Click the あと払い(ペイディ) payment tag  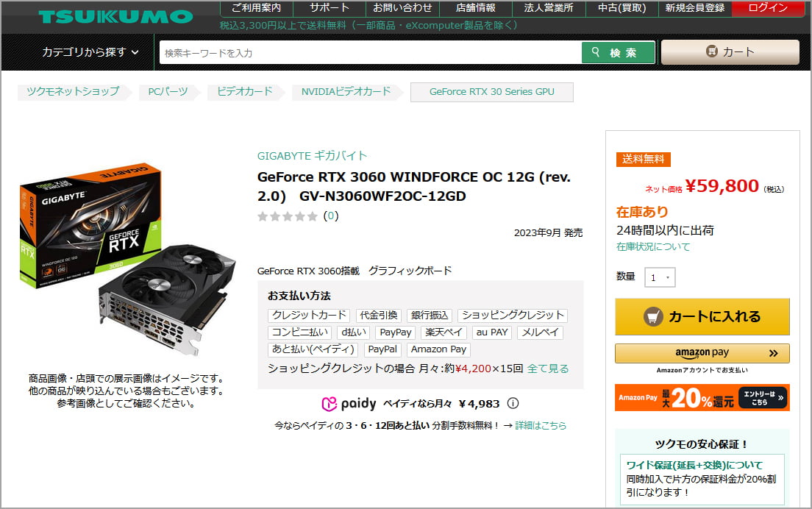click(x=313, y=349)
